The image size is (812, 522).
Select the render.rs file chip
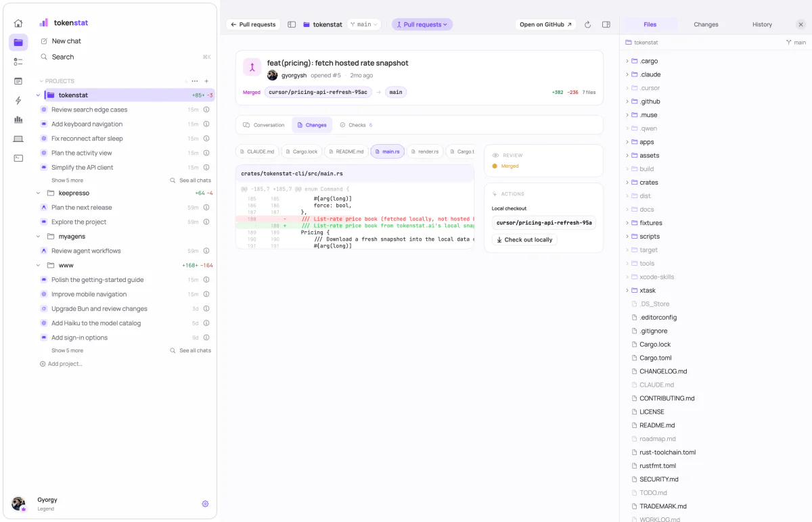(425, 151)
